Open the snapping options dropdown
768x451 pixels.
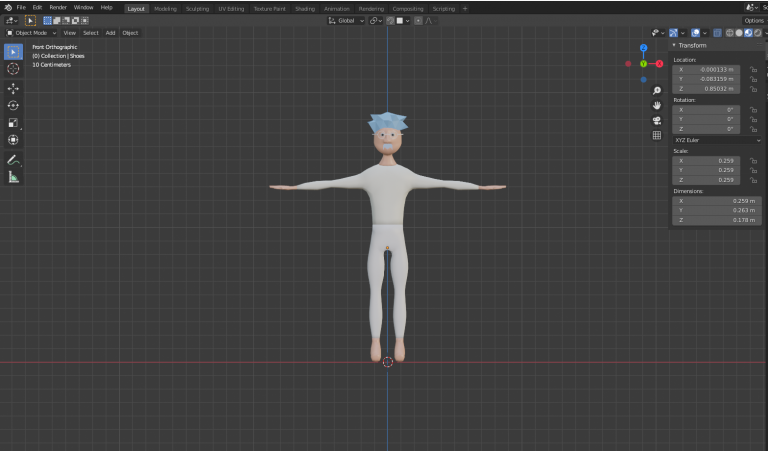403,21
